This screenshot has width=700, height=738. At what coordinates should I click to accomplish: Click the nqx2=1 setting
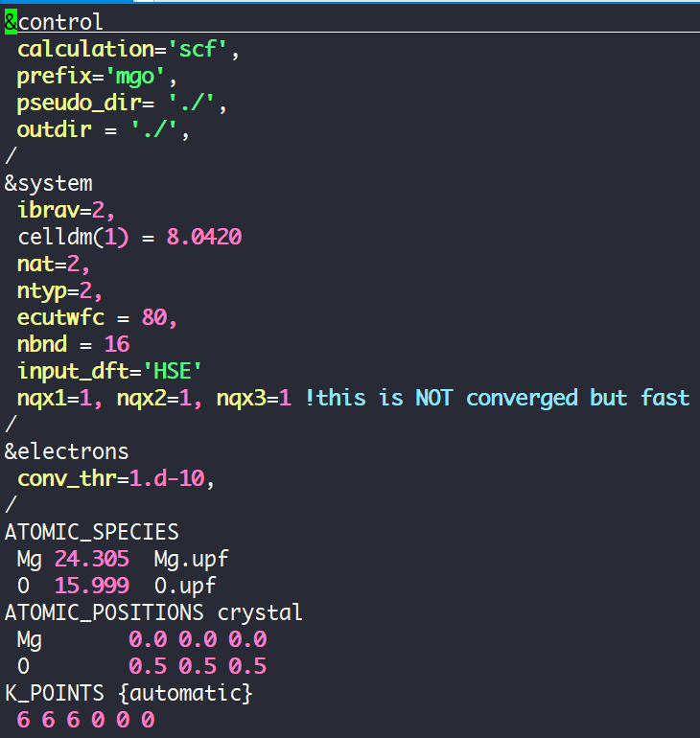[159, 399]
